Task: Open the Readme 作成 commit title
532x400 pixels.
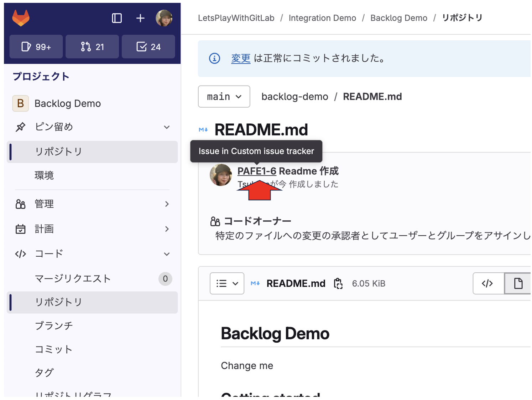Action: (x=308, y=171)
